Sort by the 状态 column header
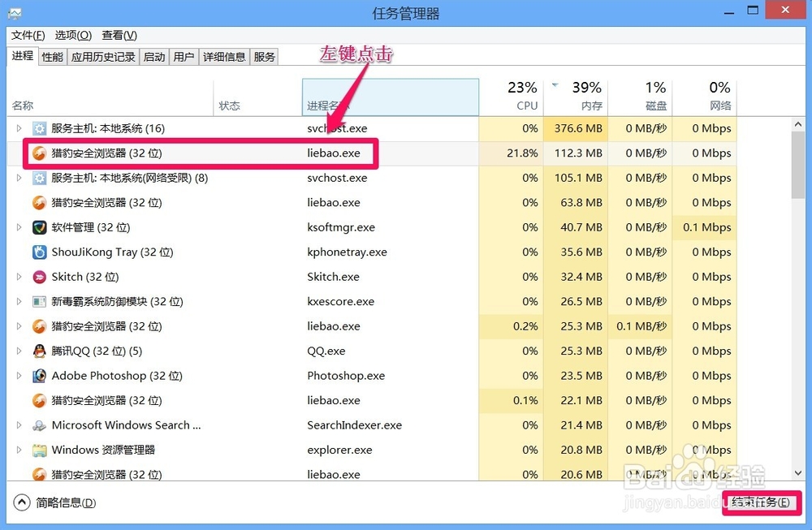This screenshot has height=530, width=812. tap(257, 97)
